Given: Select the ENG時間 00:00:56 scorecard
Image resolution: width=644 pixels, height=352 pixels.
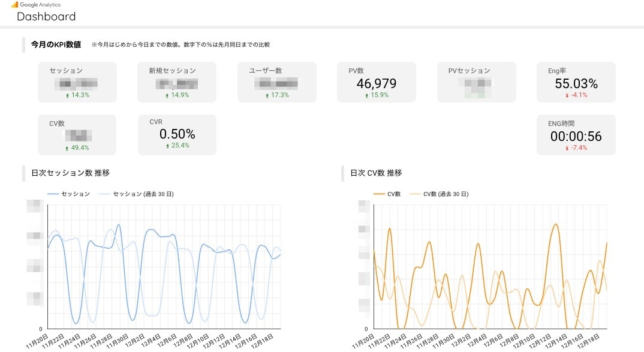Looking at the screenshot, I should [576, 135].
